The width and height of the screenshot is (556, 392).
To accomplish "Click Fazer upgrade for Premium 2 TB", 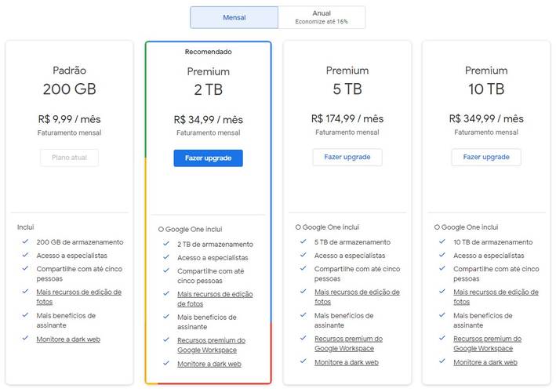I will coord(208,158).
